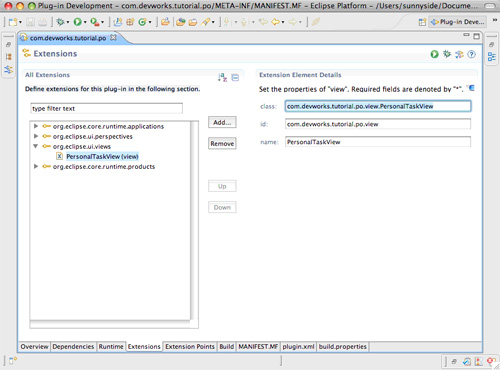Switch to the Dependencies tab
This screenshot has width=500, height=370.
pos(73,347)
